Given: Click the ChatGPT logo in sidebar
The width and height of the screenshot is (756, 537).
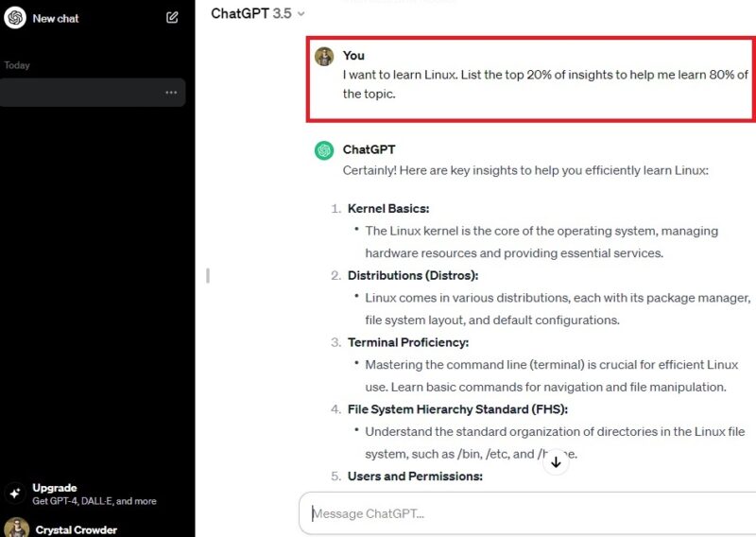Looking at the screenshot, I should 15,18.
